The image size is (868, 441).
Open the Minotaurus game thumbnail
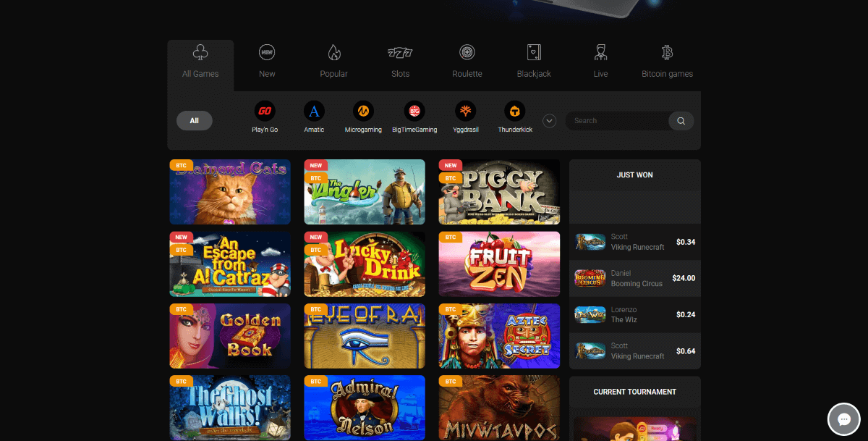499,408
